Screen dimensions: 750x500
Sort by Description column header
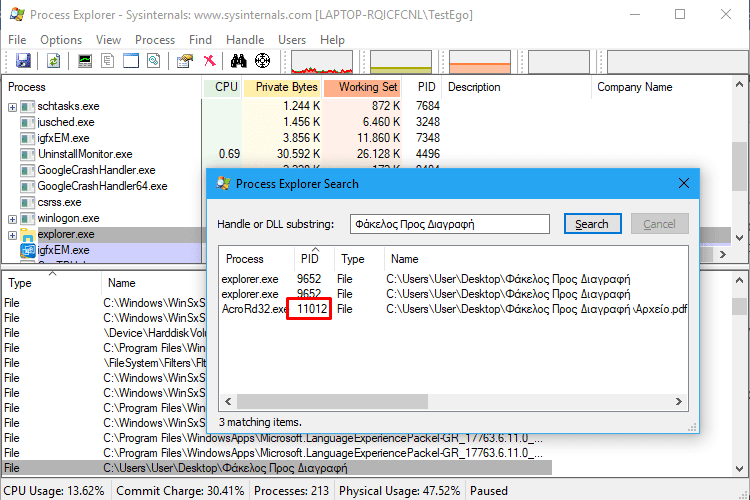517,87
